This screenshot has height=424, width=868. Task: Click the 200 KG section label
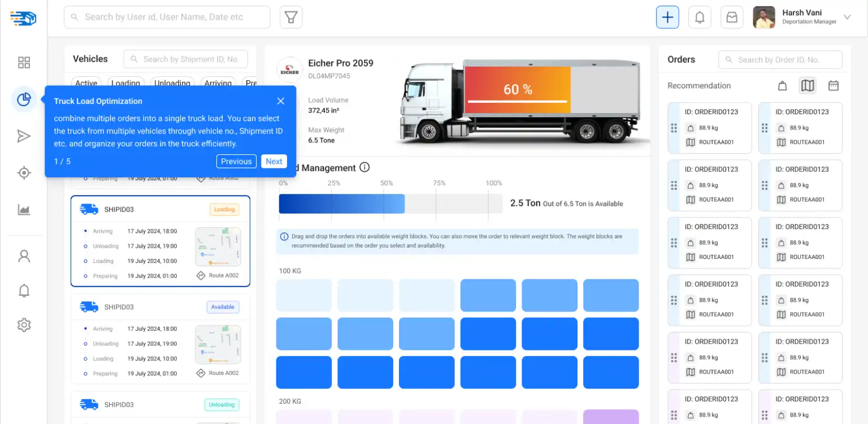[290, 401]
